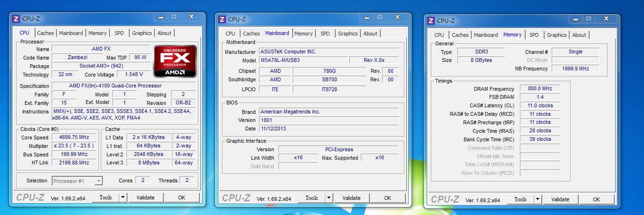
Task: Expand the Tools arrow in the Memory window
Action: (x=537, y=199)
